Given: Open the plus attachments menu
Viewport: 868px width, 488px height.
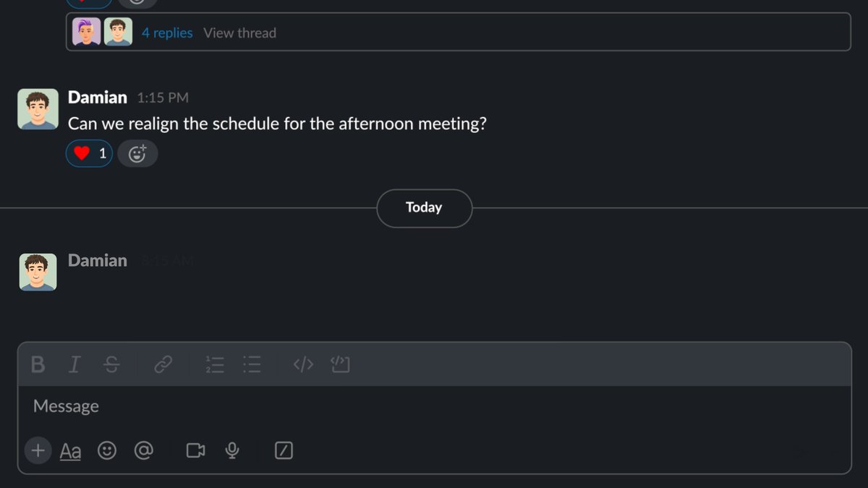Looking at the screenshot, I should pos(38,451).
